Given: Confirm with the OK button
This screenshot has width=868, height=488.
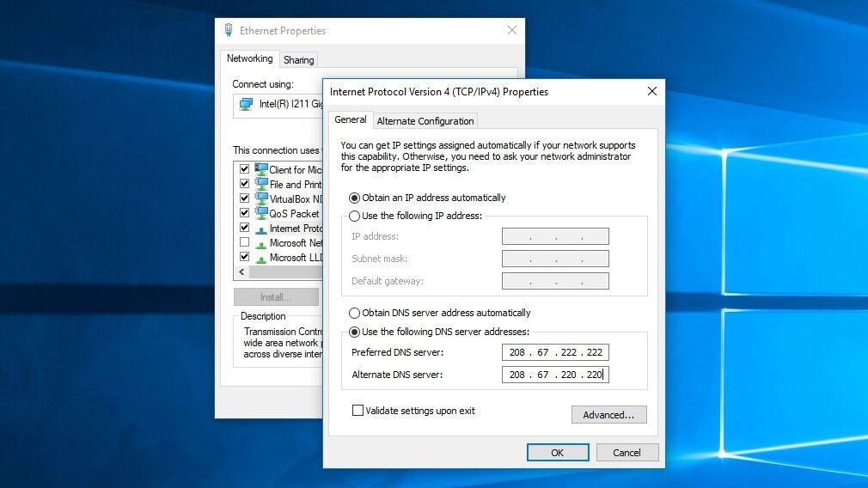Looking at the screenshot, I should coord(558,452).
